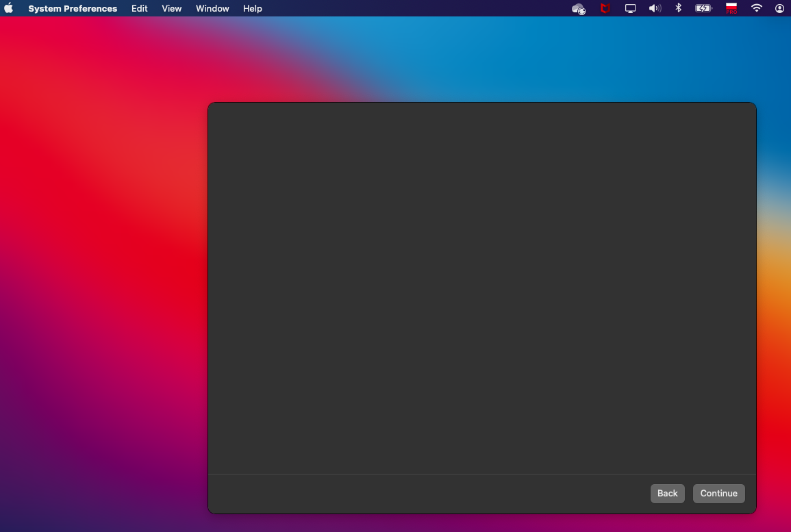Viewport: 791px width, 532px height.
Task: Toggle mute via the sound icon
Action: point(655,8)
